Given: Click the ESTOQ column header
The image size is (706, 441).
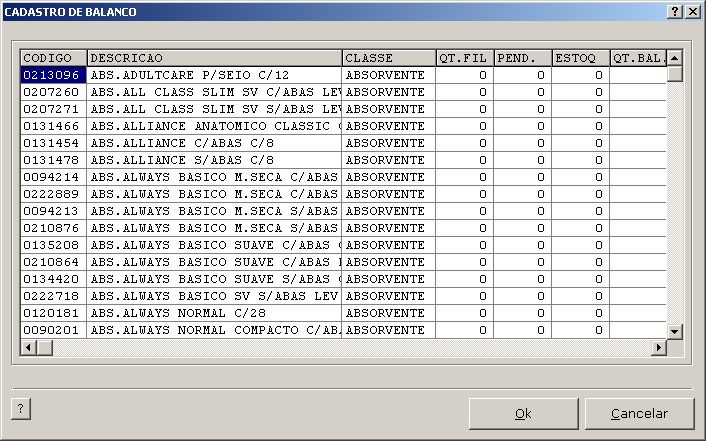Looking at the screenshot, I should 581,58.
